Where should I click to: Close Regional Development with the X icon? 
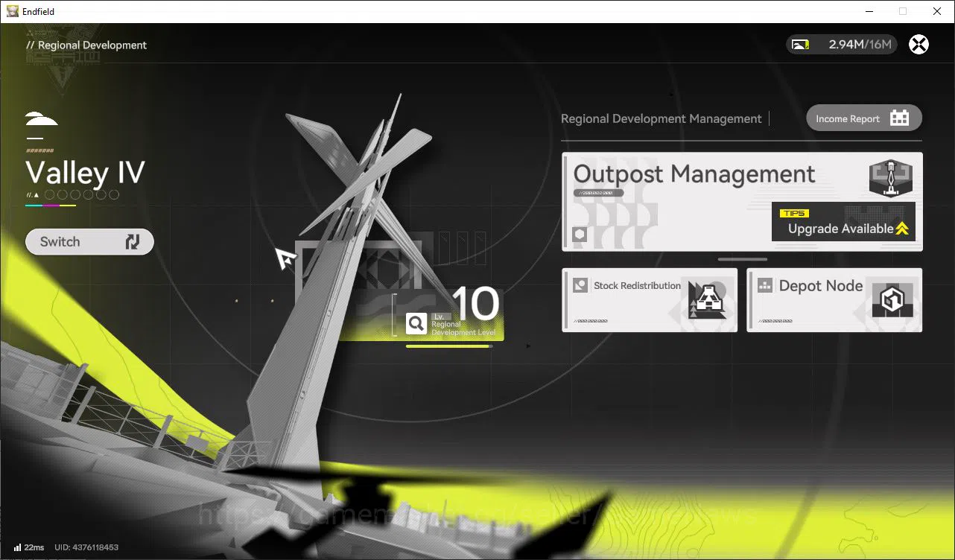pyautogui.click(x=919, y=45)
